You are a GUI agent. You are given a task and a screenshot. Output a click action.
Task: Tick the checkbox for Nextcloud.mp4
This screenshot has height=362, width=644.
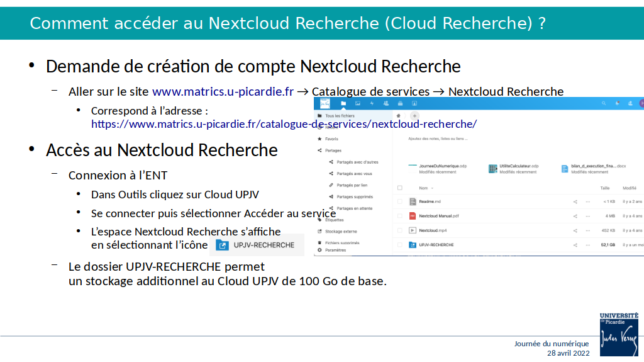399,230
